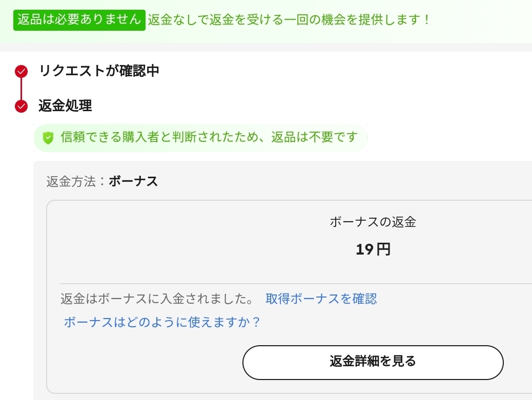
Task: Click the green 返品は必要ありません badge
Action: (79, 20)
